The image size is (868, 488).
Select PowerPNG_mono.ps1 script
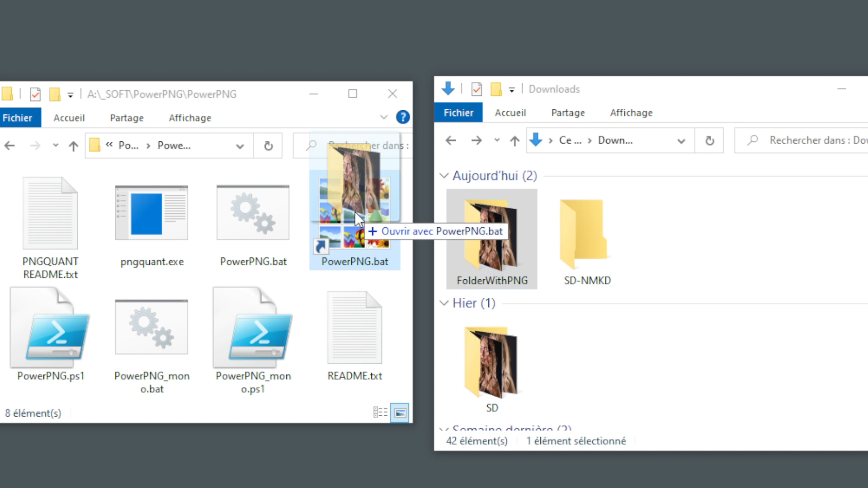tap(253, 328)
